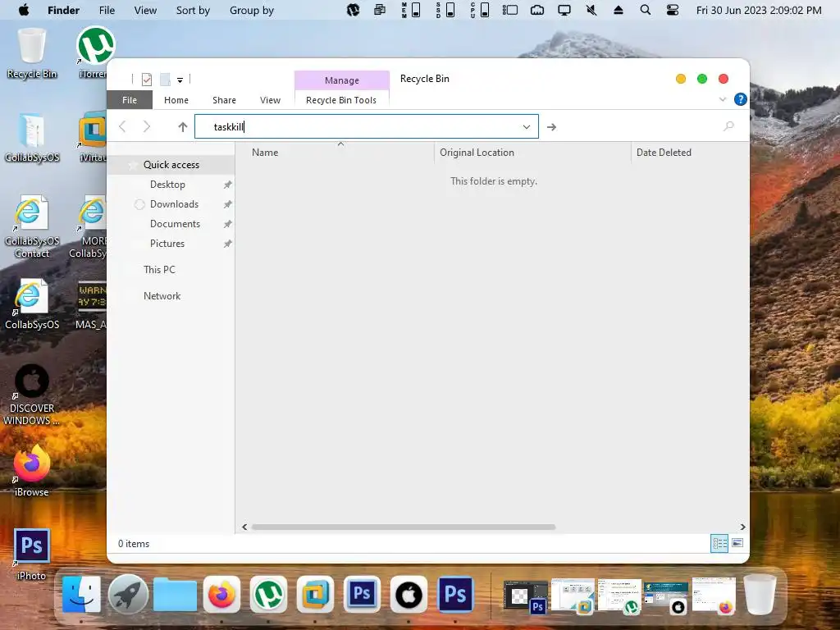Click the display monitor icon in menu bar
The height and width of the screenshot is (630, 840).
point(564,10)
